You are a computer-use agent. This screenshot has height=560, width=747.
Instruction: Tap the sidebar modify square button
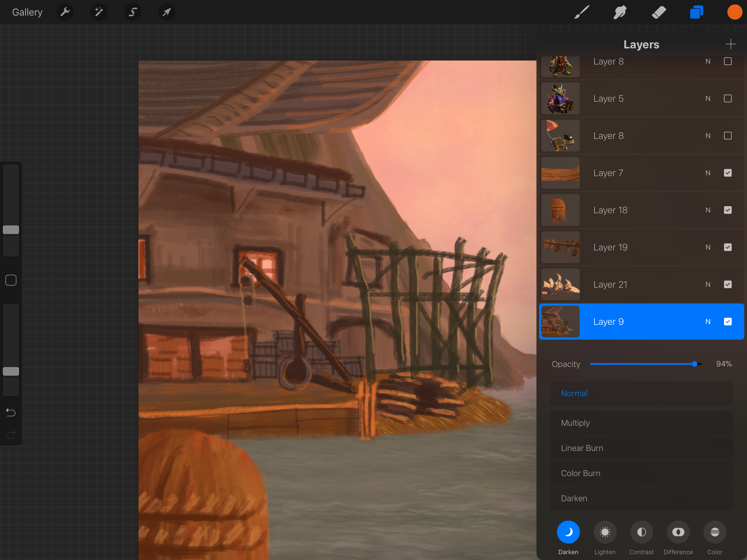11,280
